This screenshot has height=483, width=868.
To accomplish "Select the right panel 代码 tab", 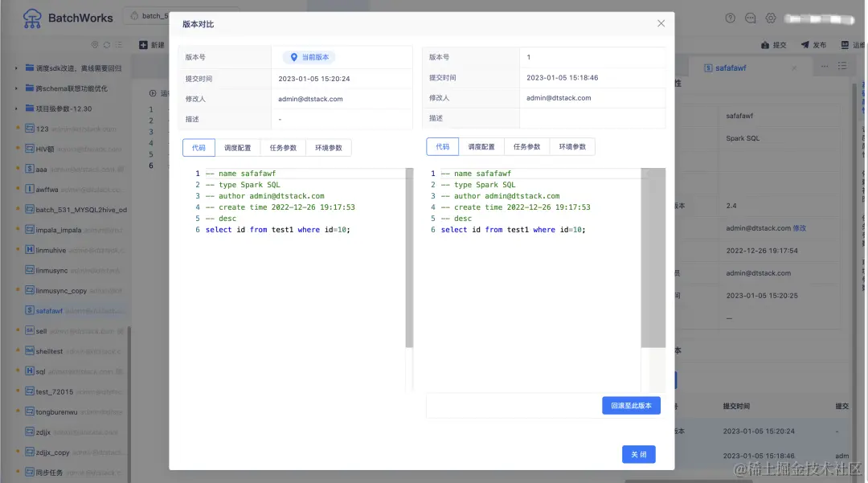I will [442, 146].
